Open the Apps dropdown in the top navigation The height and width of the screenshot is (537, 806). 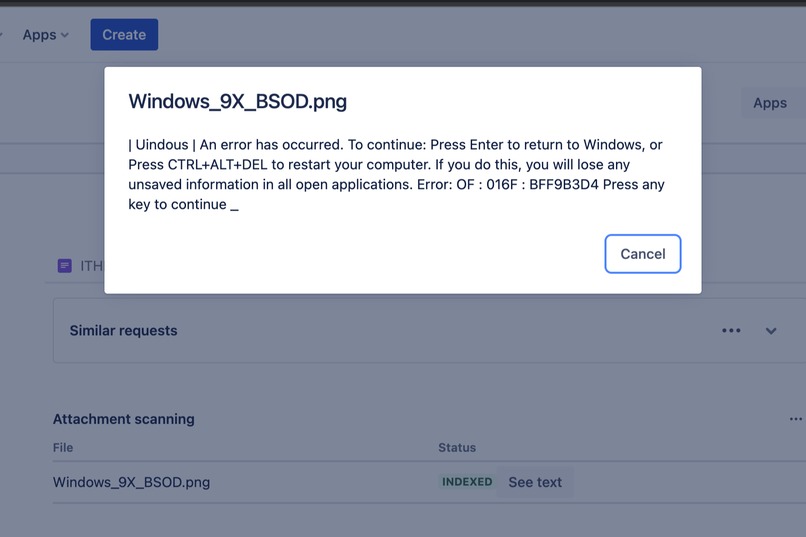point(45,35)
